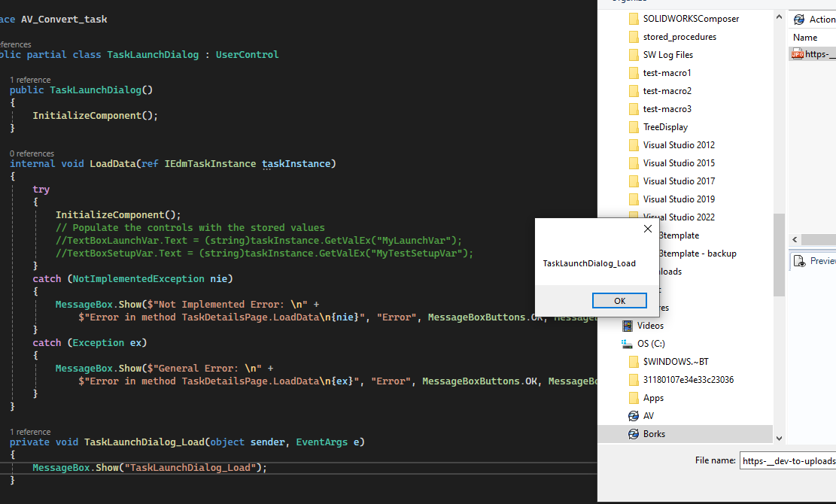Open the Videos library icon

[627, 326]
